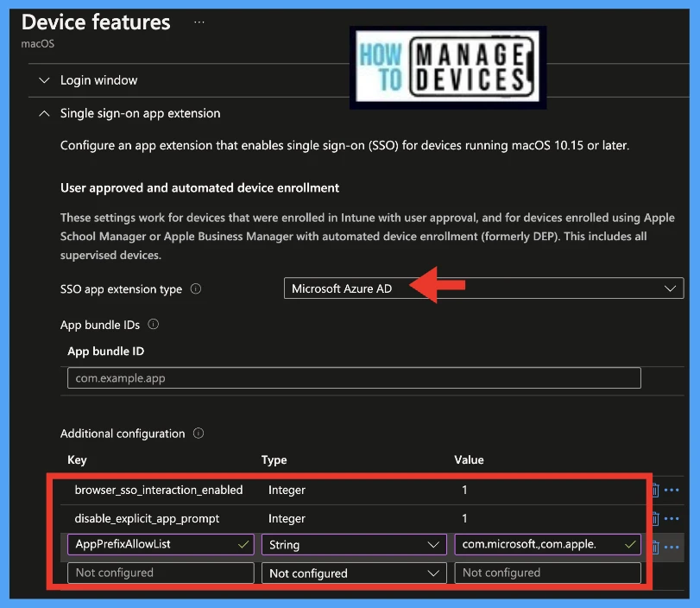Click Integer type in disable_explicit_app_prompt row

[x=287, y=519]
